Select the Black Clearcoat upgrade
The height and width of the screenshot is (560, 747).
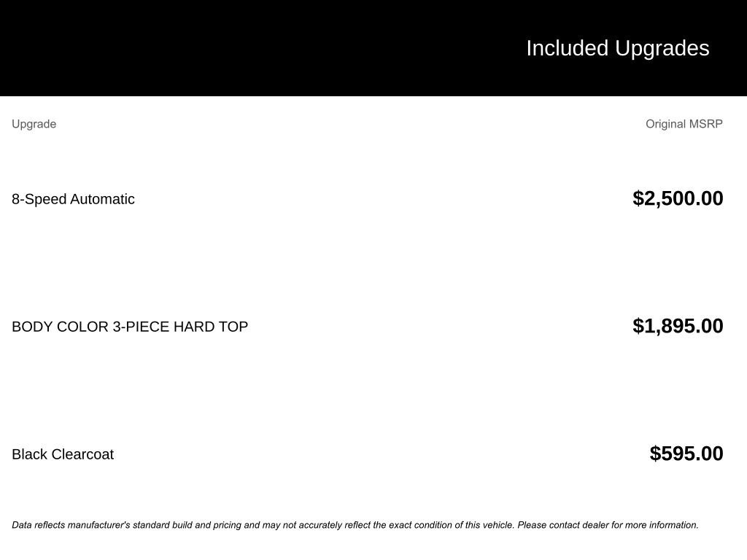point(63,454)
